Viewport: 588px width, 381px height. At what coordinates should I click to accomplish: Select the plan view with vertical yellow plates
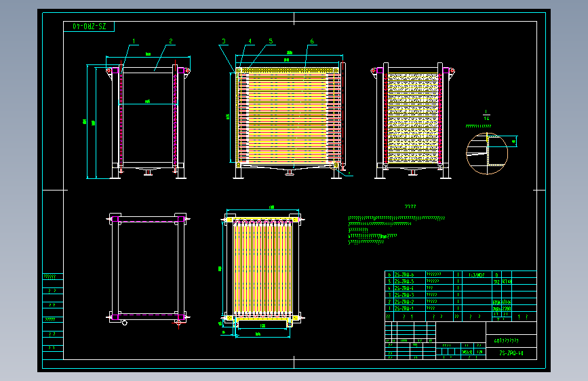[262, 272]
